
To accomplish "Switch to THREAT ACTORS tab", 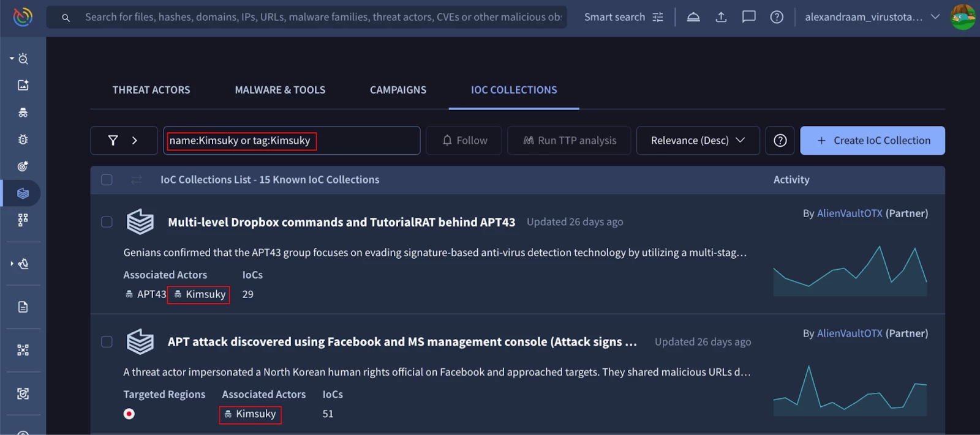I will coord(151,90).
